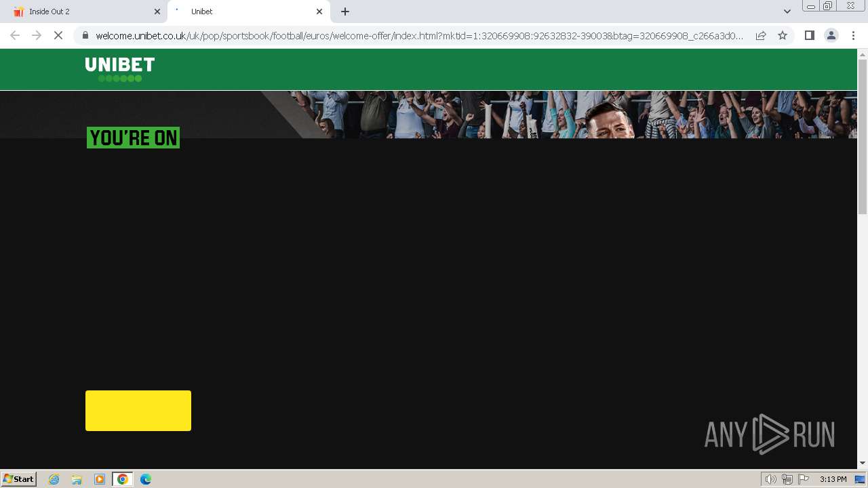The height and width of the screenshot is (488, 868).
Task: Click the scrollbar up arrow
Action: 863,54
